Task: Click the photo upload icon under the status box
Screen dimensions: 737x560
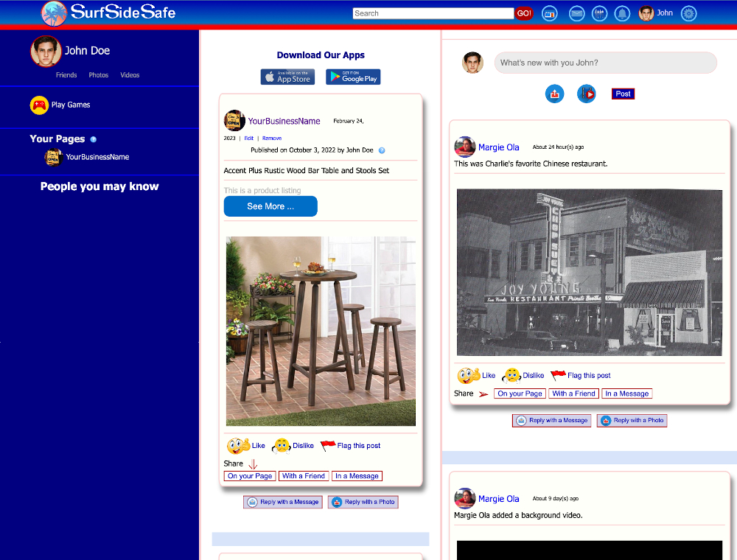Action: coord(554,94)
